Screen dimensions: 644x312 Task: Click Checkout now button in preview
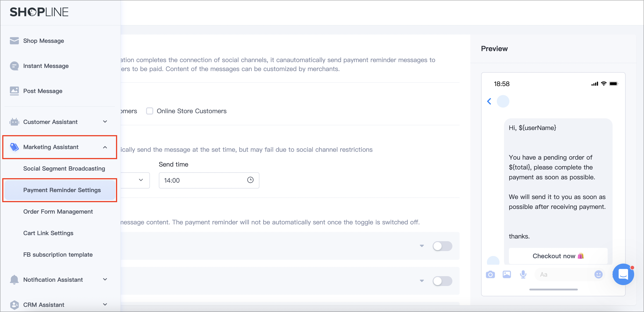point(558,256)
